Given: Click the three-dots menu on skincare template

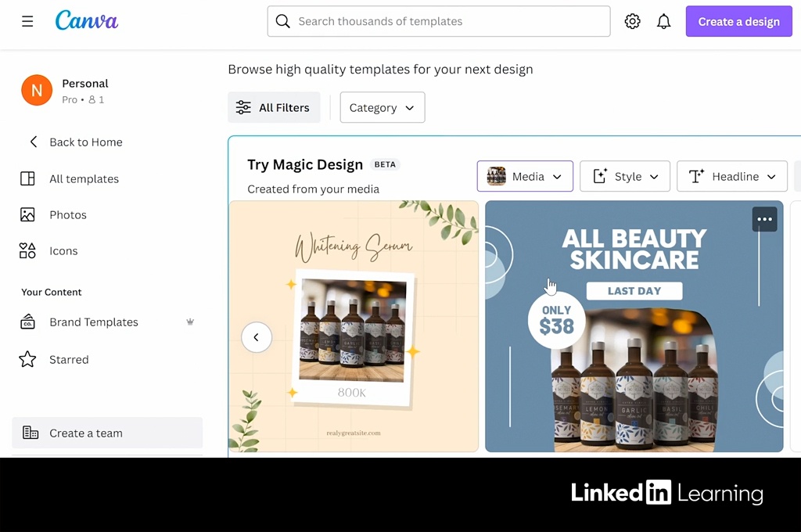Looking at the screenshot, I should [x=764, y=219].
